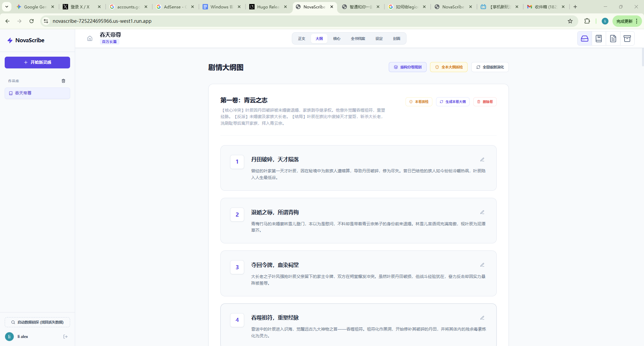Open the bookmarked book panel icon top right

(x=599, y=38)
